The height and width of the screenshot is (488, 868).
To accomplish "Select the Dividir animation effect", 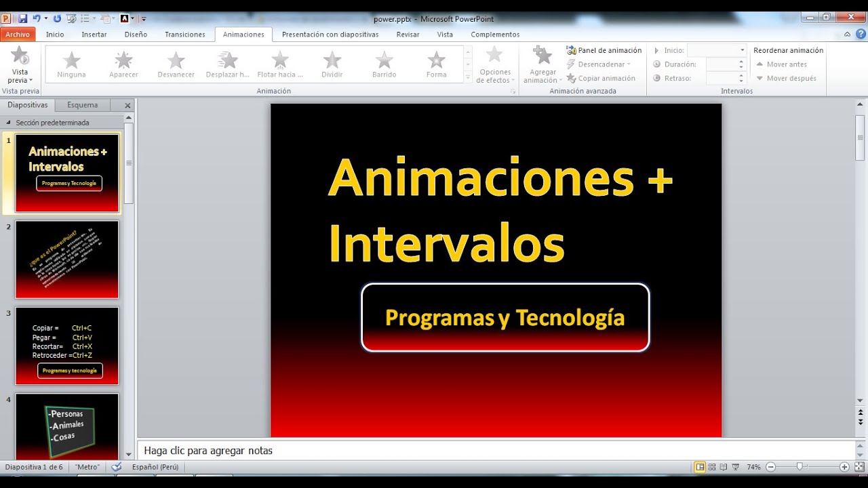I will [332, 64].
